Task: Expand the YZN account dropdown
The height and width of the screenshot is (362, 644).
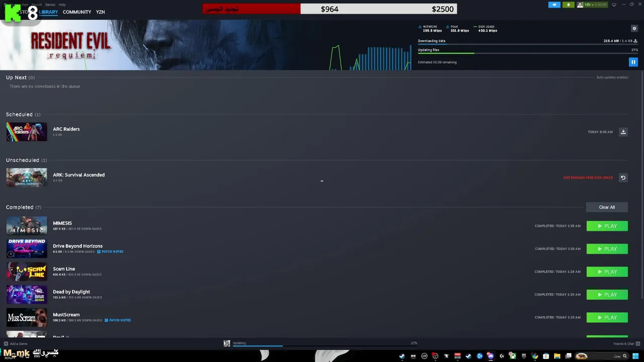Action: point(592,5)
